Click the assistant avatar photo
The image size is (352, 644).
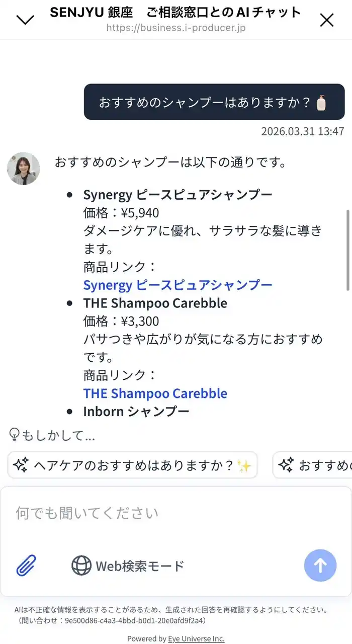click(24, 169)
